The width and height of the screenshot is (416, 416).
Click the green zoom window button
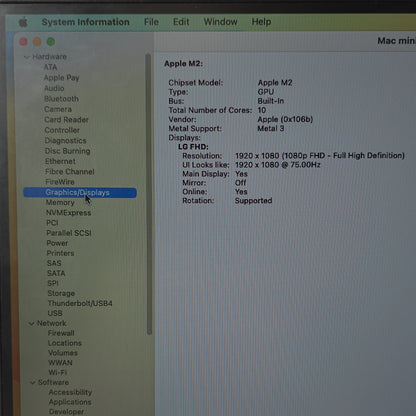pos(51,42)
